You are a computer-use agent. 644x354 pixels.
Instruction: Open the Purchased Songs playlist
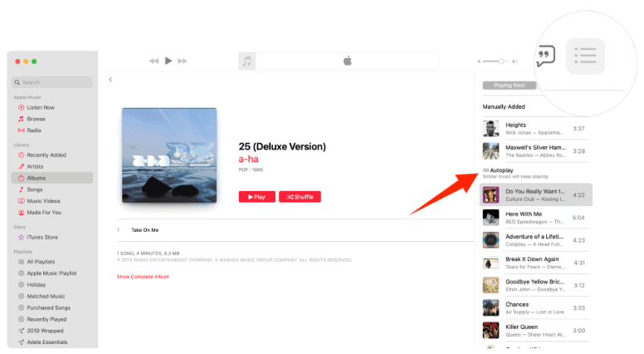coord(48,308)
